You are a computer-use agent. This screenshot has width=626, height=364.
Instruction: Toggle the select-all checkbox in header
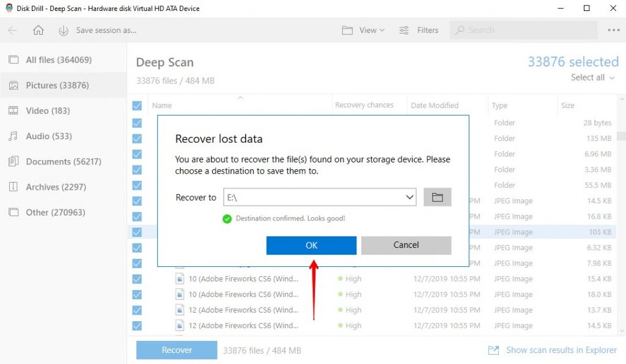pos(137,105)
